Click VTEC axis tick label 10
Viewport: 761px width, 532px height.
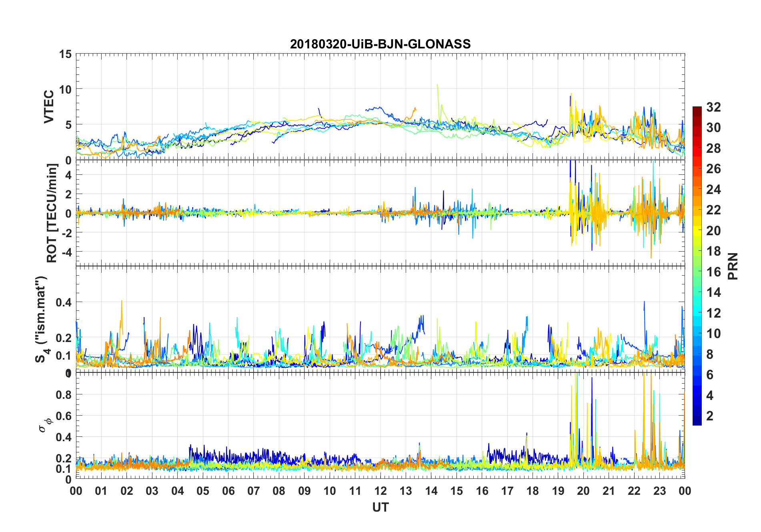(x=65, y=90)
